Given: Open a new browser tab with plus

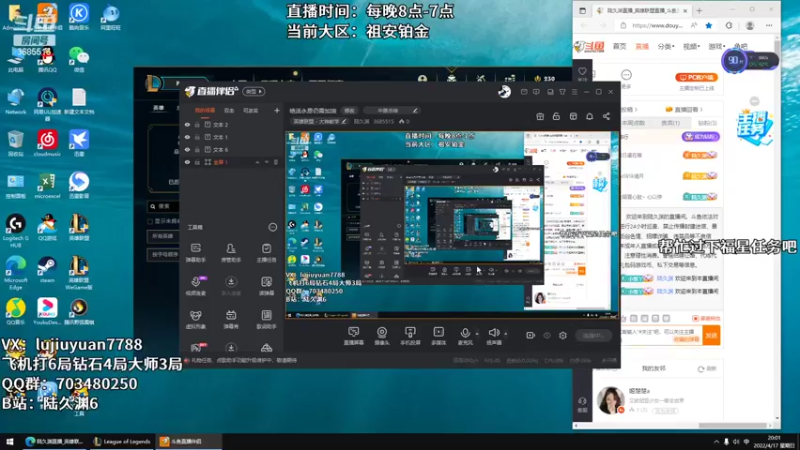Looking at the screenshot, I should (699, 10).
